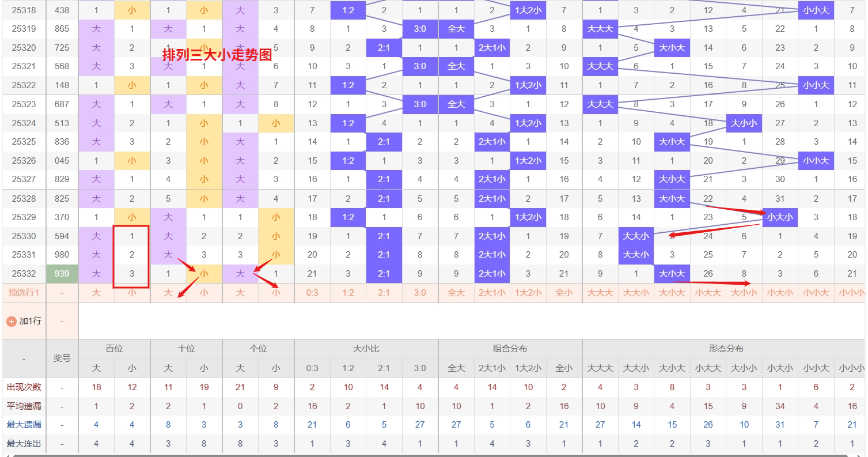Click the 3:0 cell in row 25319
This screenshot has height=457, width=868.
[x=420, y=29]
